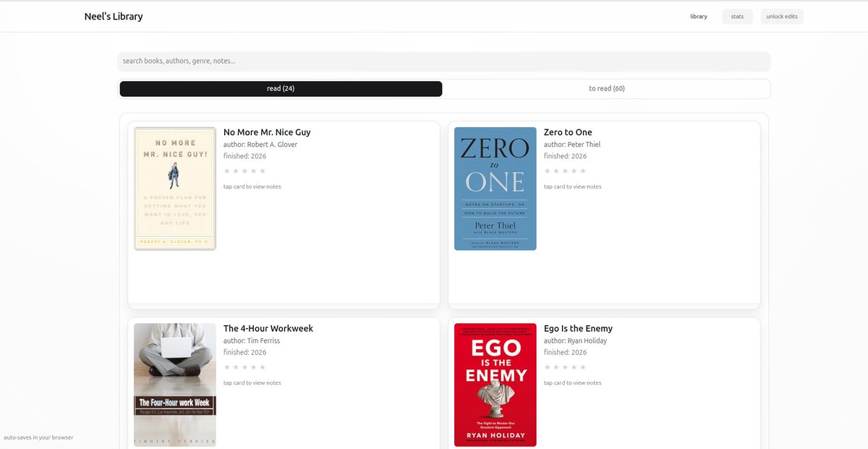Click fourth star on No More Mr. Nice Guy
The height and width of the screenshot is (449, 868).
coord(254,171)
